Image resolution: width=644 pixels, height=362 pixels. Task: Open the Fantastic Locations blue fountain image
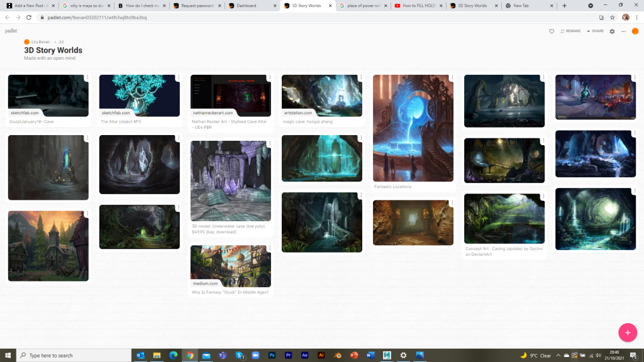point(413,128)
